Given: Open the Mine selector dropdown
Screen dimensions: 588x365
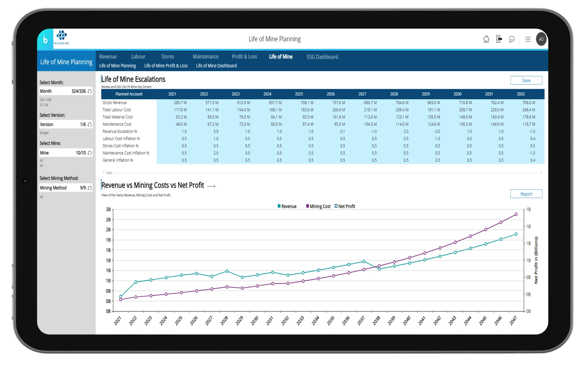Looking at the screenshot, I should (x=63, y=153).
